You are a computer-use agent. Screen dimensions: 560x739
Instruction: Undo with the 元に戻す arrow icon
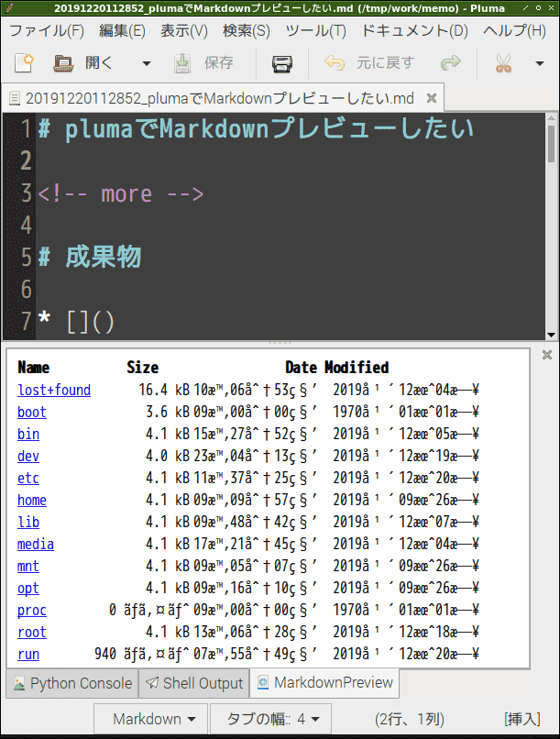(x=335, y=62)
